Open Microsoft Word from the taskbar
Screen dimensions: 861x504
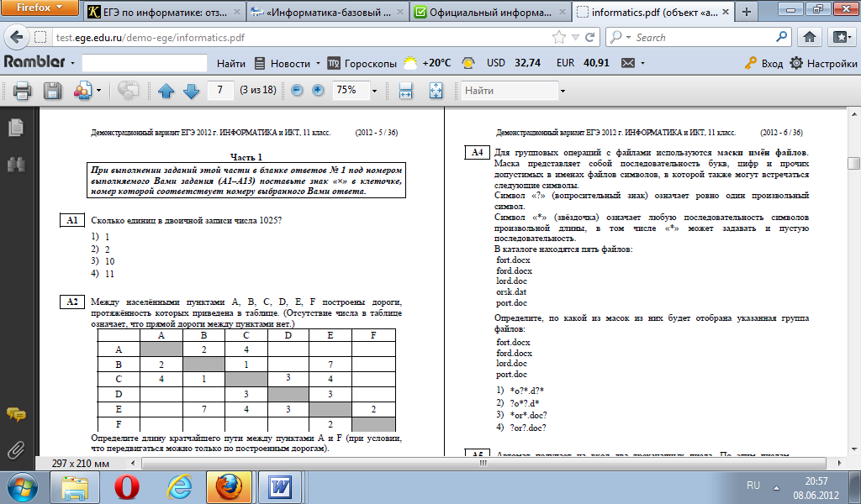coord(281,487)
